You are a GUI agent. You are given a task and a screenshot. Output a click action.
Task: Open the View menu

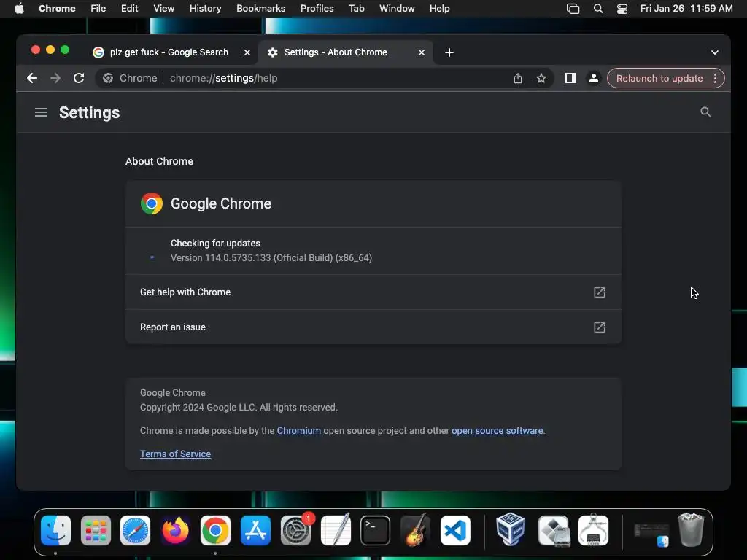[164, 9]
